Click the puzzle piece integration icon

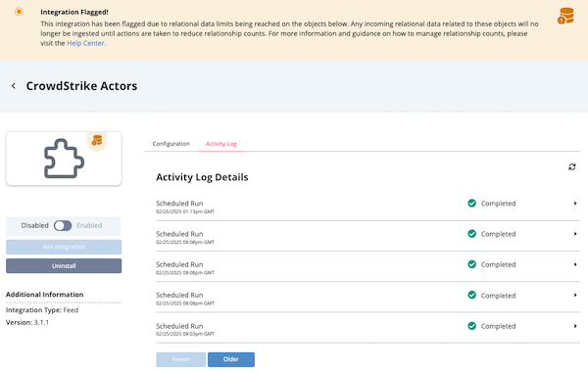(64, 159)
